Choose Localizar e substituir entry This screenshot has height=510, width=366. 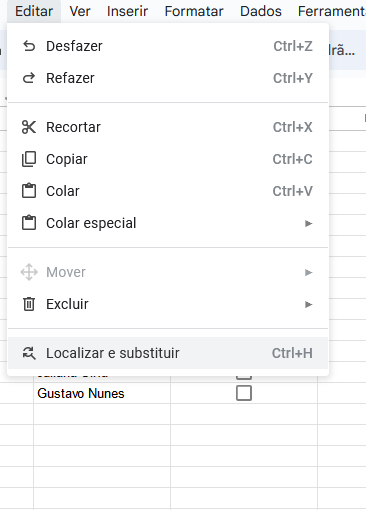click(x=168, y=353)
